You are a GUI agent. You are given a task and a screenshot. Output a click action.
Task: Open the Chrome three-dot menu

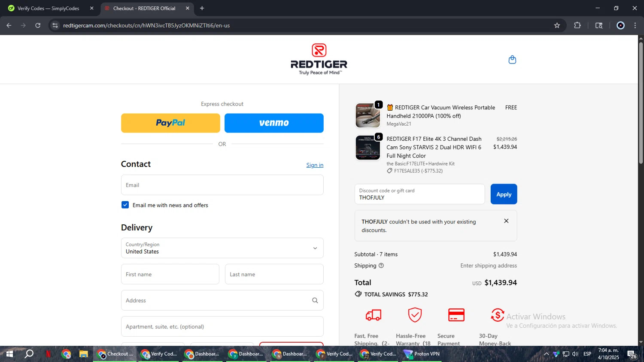coord(635,25)
